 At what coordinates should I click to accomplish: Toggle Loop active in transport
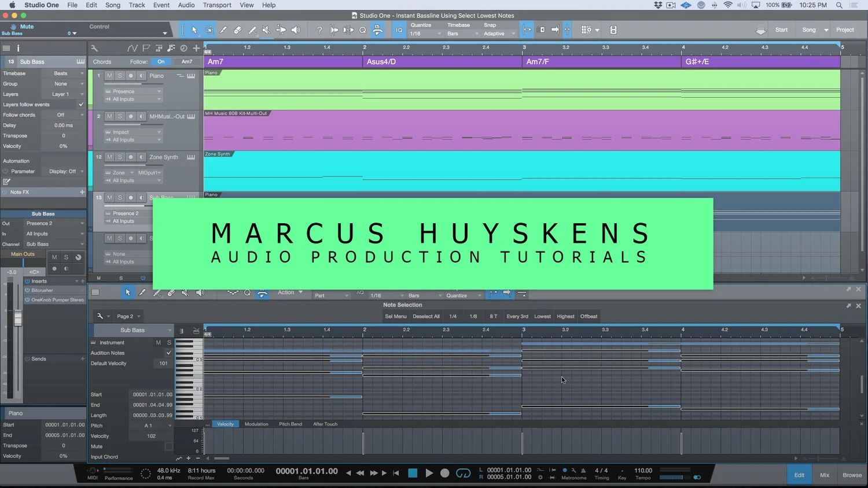[463, 473]
